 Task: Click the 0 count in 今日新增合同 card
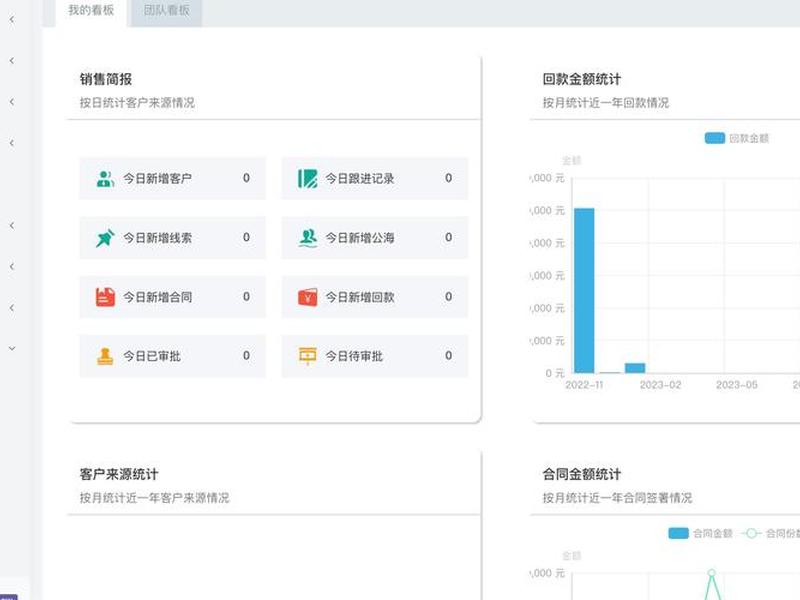coord(246,296)
